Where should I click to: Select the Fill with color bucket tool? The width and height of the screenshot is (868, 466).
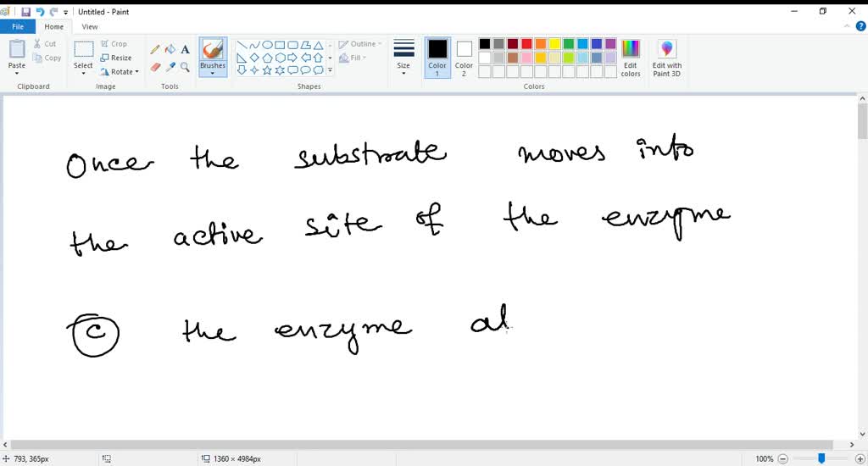(170, 50)
